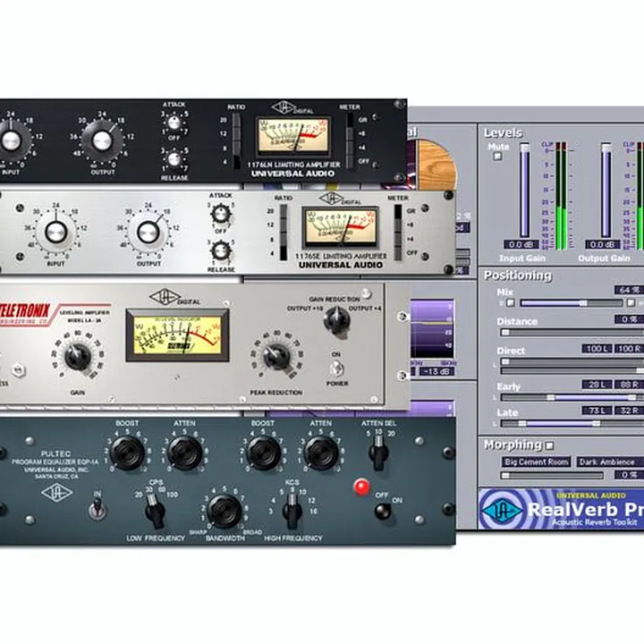Screen dimensions: 644x644
Task: Select ratio 20 on the 1176LN
Action: click(236, 121)
